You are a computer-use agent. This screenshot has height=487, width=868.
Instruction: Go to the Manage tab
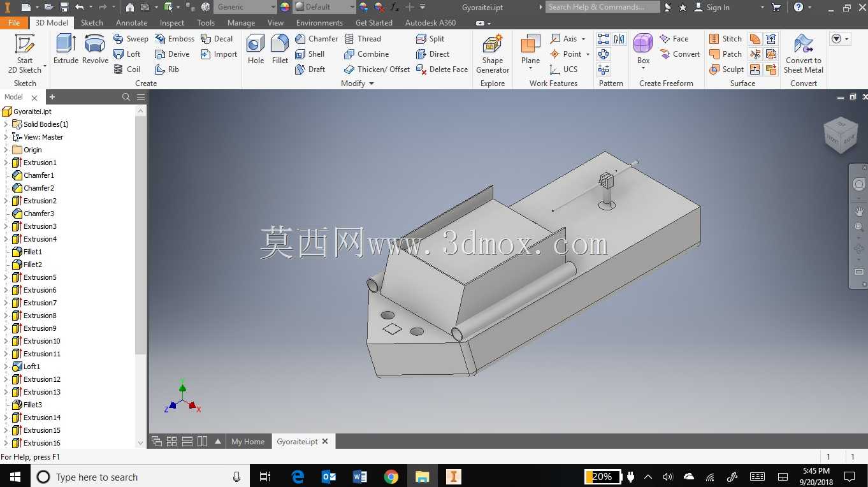(241, 22)
